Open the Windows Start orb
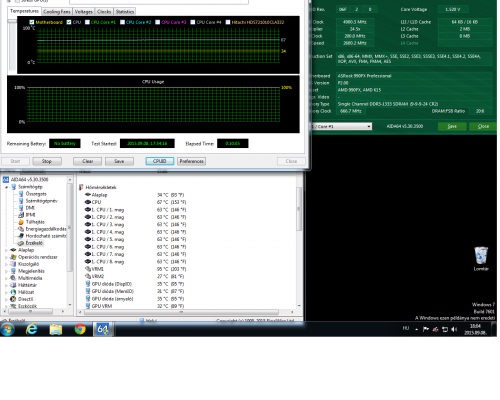Image resolution: width=500 pixels, height=400 pixels. click(x=8, y=330)
